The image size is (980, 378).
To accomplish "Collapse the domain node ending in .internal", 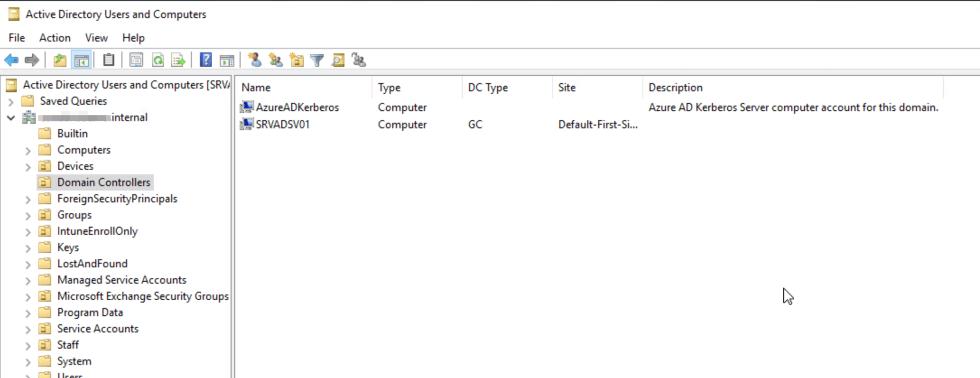I will coord(11,118).
